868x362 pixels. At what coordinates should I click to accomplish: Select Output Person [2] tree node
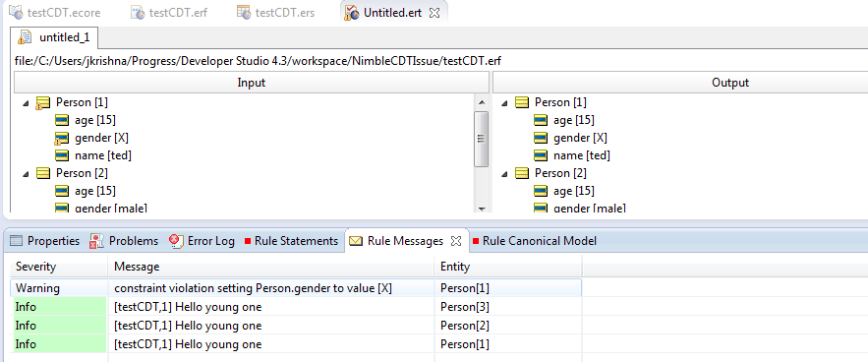(x=560, y=173)
